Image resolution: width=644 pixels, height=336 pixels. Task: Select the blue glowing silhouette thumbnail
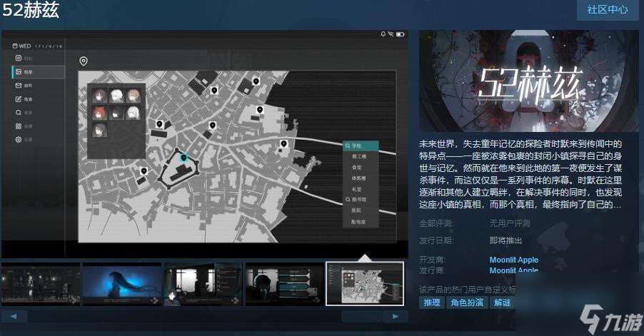pyautogui.click(x=122, y=284)
